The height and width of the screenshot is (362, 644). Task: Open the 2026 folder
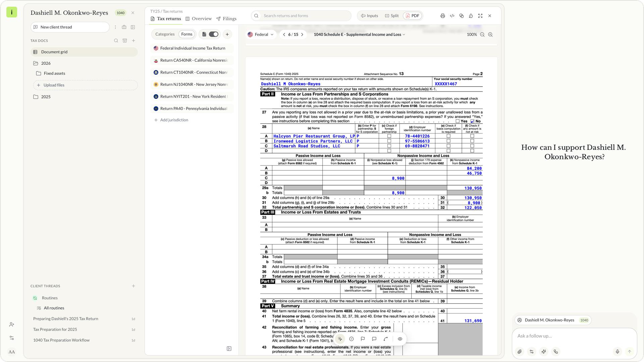(x=46, y=63)
